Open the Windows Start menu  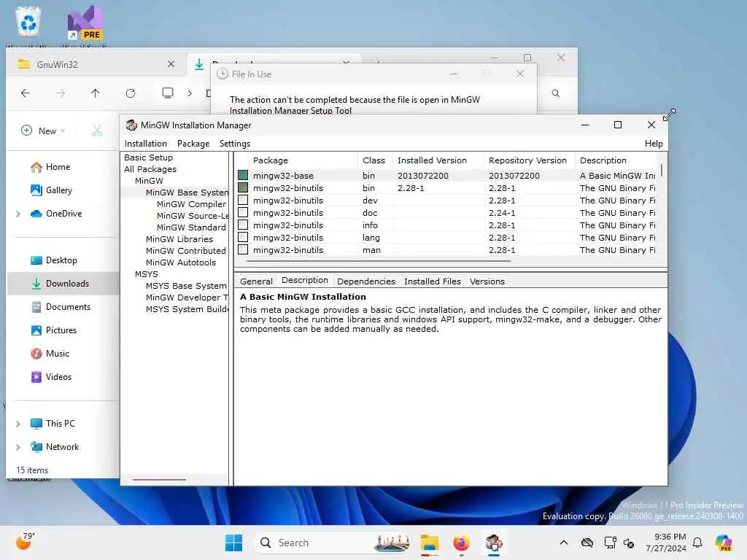233,542
